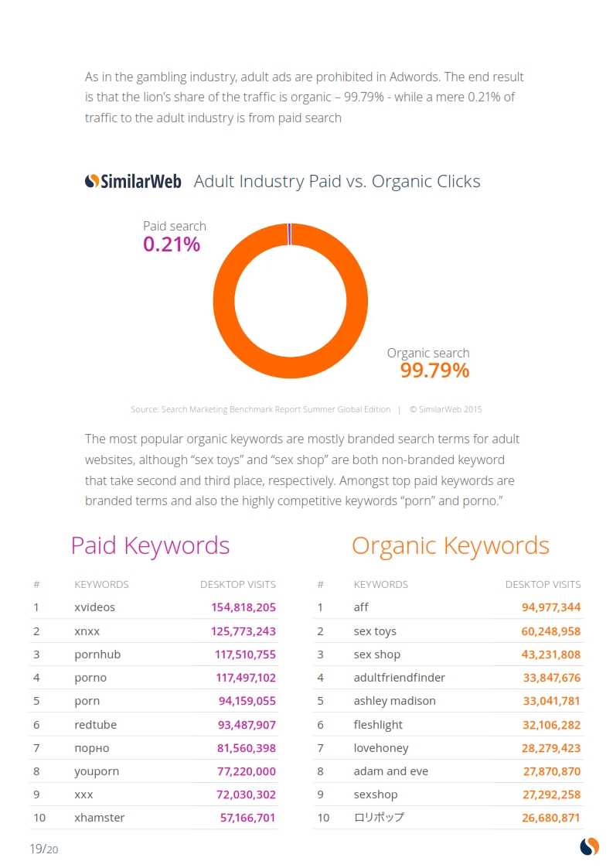Click the "aff" top organic keyword
The width and height of the screenshot is (613, 868).
point(361,607)
